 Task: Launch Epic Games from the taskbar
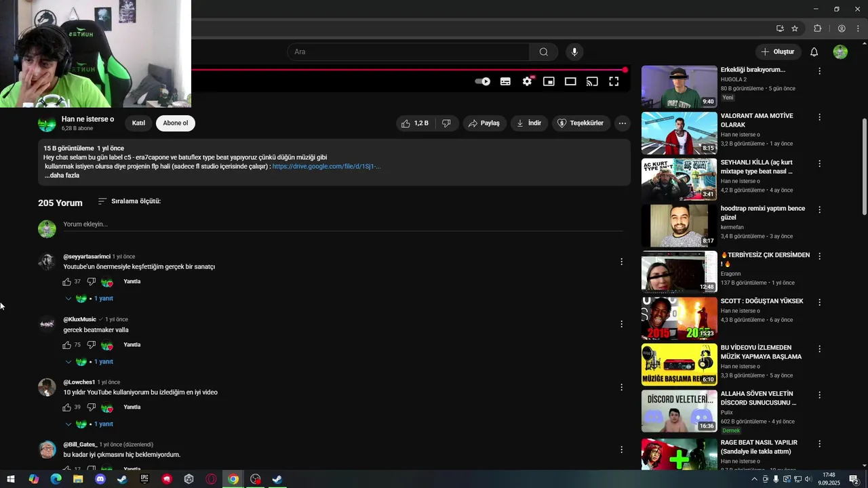(144, 479)
